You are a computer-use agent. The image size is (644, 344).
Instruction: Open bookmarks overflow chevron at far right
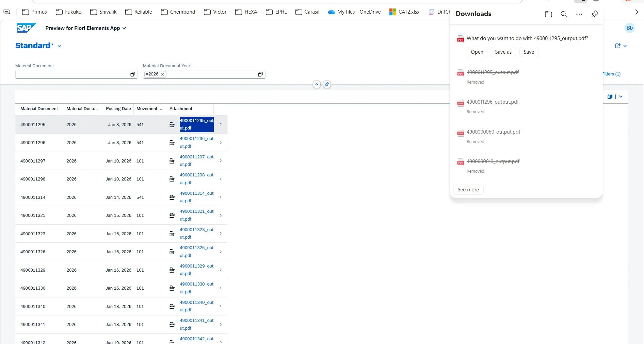click(637, 12)
